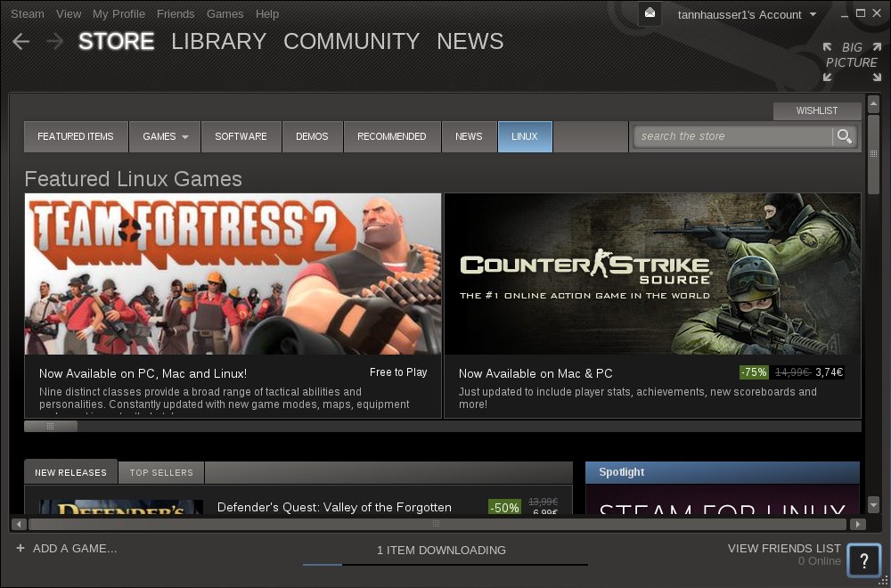Viewport: 891px width, 588px height.
Task: Click the search magnifier icon
Action: coord(845,136)
